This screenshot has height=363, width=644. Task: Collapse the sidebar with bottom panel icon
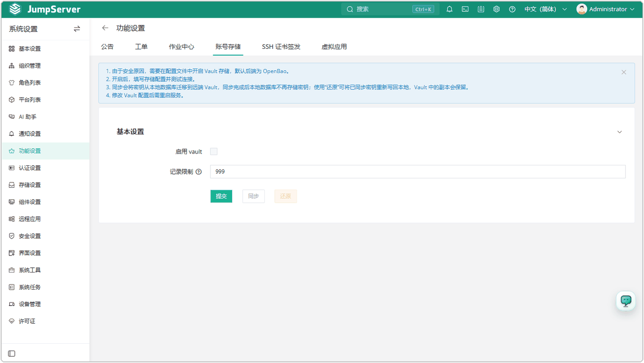point(12,354)
